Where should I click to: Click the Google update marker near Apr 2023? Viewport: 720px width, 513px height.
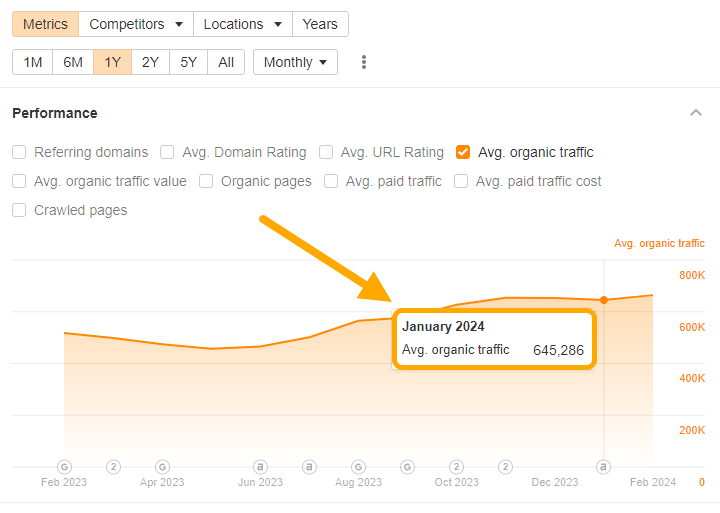click(163, 466)
